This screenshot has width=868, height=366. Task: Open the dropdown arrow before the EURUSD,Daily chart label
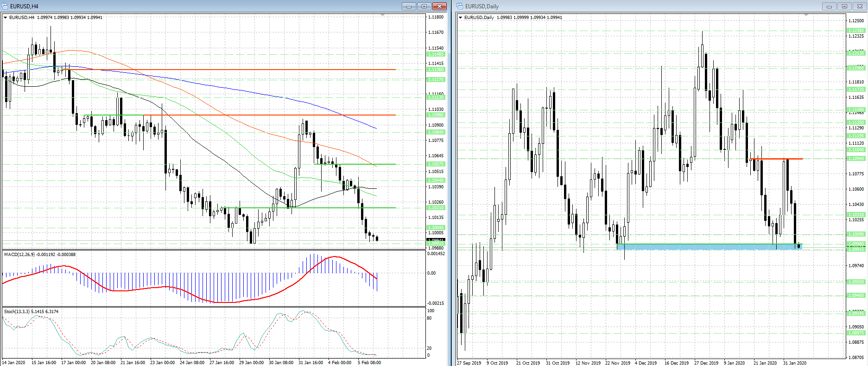[x=461, y=17]
